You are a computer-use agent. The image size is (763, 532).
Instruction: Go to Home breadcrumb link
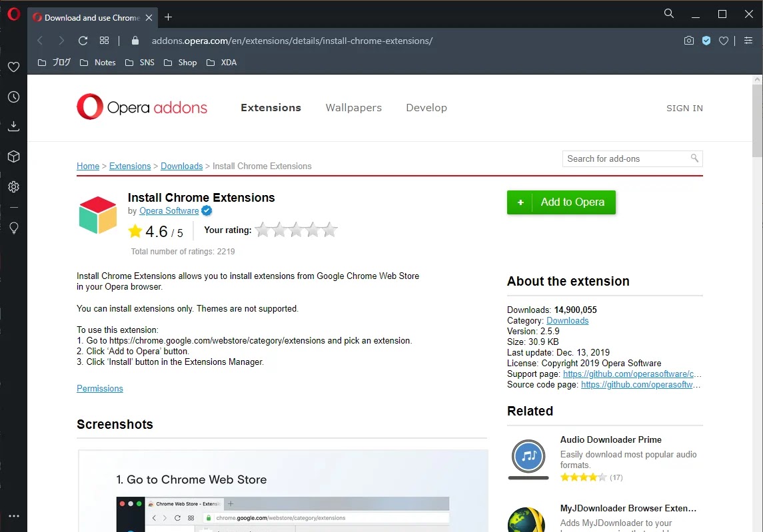tap(87, 166)
